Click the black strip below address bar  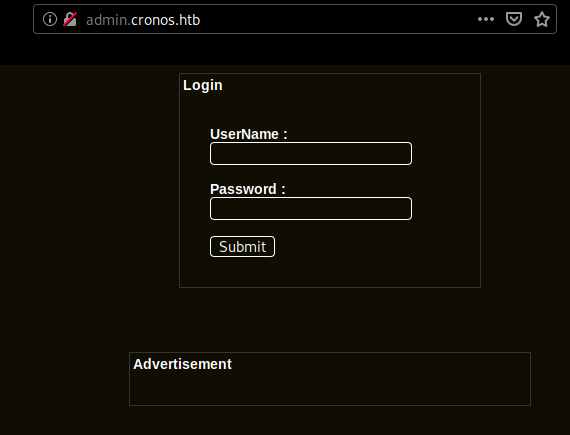pos(285,50)
